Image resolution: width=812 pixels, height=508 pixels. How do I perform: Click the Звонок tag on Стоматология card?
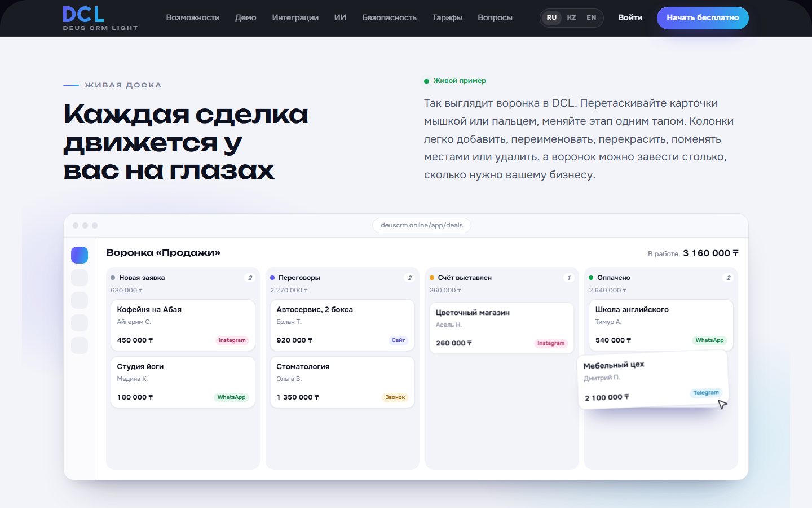pos(395,397)
